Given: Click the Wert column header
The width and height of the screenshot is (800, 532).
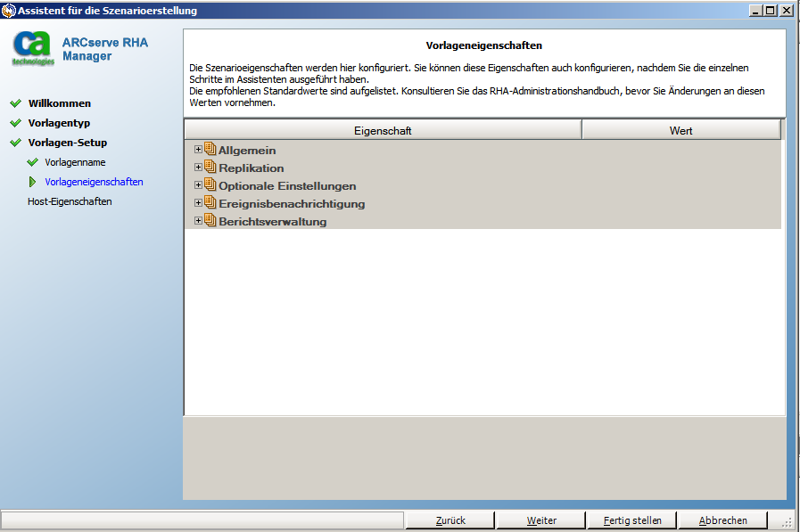Looking at the screenshot, I should pos(681,130).
